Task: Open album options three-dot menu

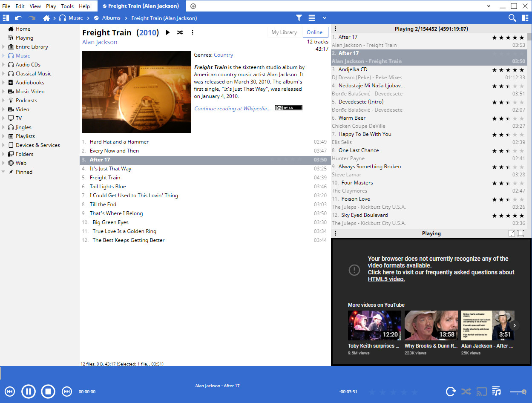Action: [193, 32]
